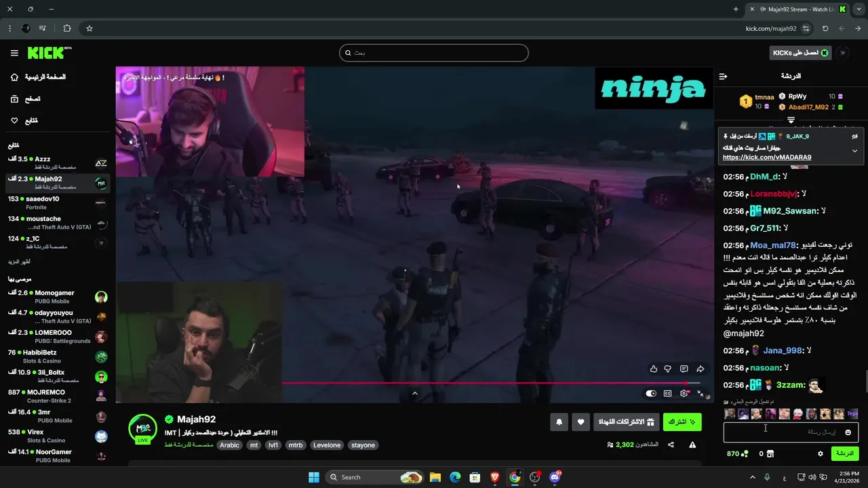
Task: Send message with green chat button
Action: click(x=845, y=453)
